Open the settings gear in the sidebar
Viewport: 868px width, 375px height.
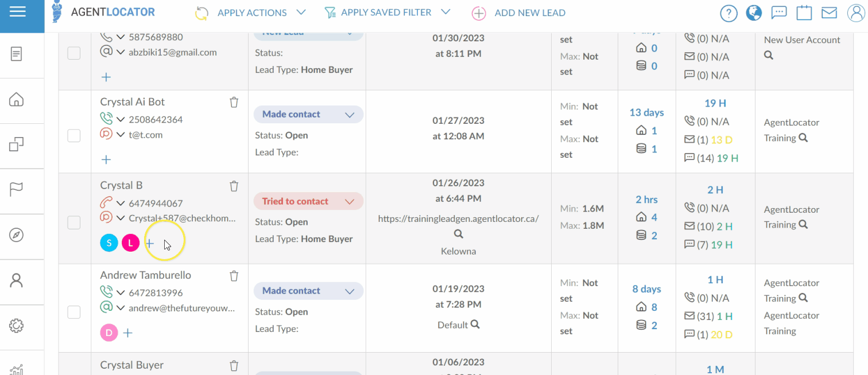coord(17,326)
